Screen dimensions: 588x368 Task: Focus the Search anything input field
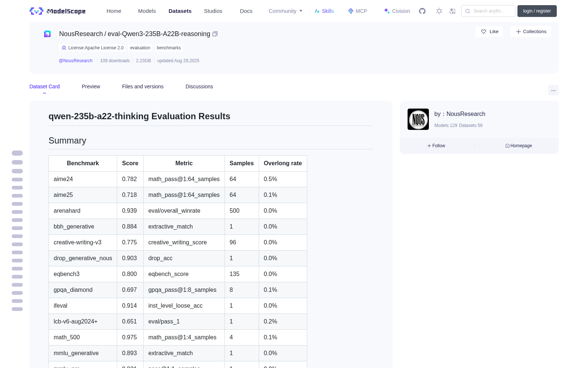pos(488,11)
